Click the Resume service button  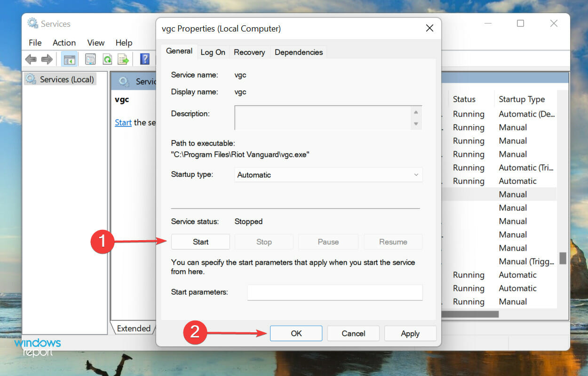pos(393,242)
